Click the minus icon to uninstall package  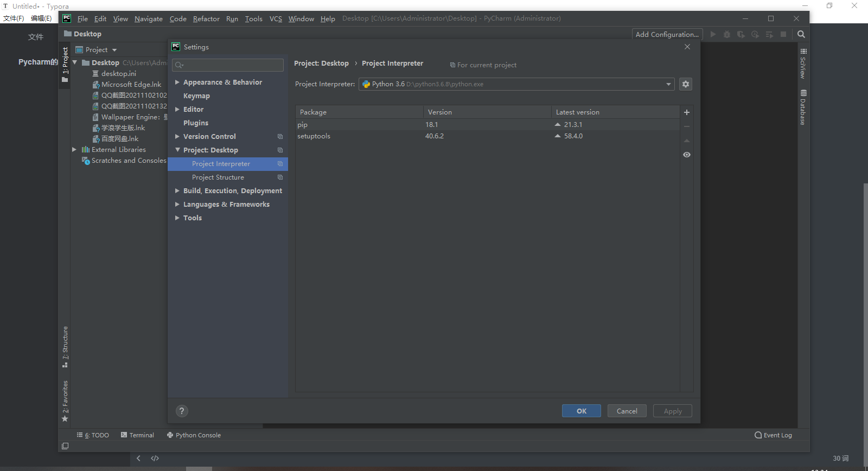coord(687,126)
